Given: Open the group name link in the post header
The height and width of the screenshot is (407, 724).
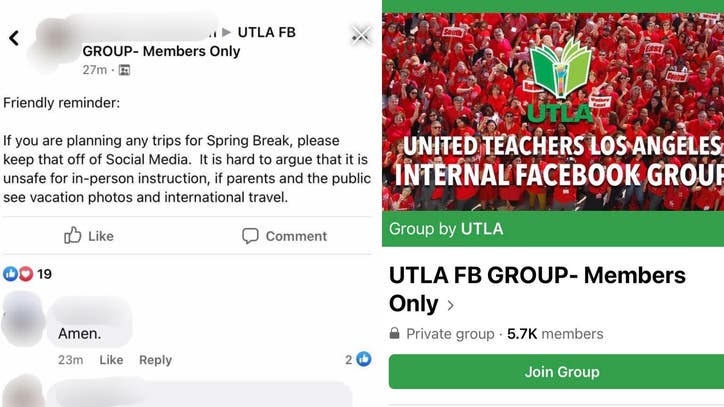Looking at the screenshot, I should pos(188,42).
